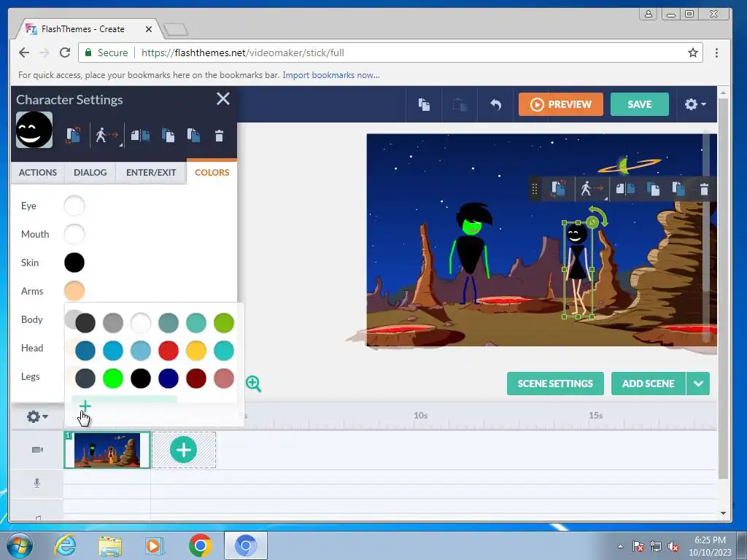The width and height of the screenshot is (747, 560).
Task: Click the paste icon in Character Settings panel
Action: click(x=193, y=136)
